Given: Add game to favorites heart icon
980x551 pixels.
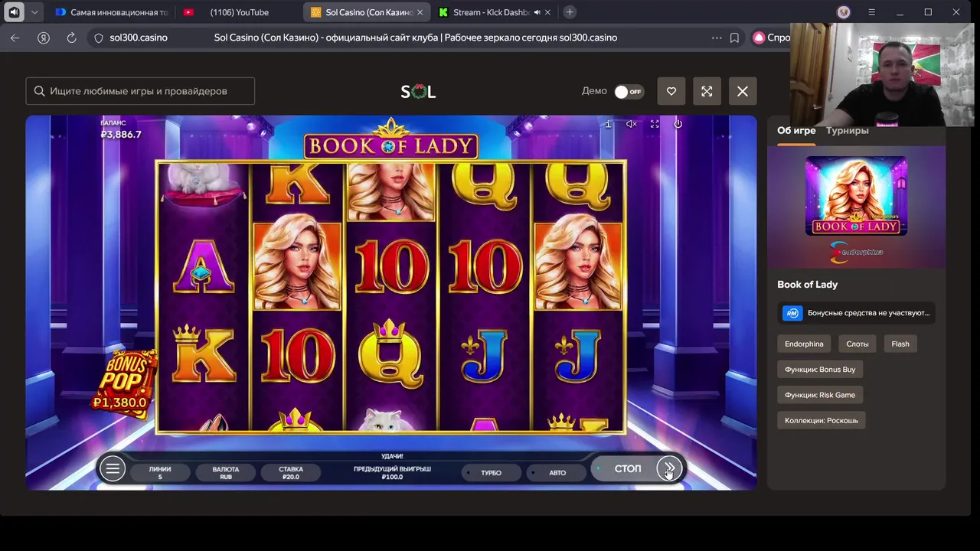Looking at the screenshot, I should [671, 91].
